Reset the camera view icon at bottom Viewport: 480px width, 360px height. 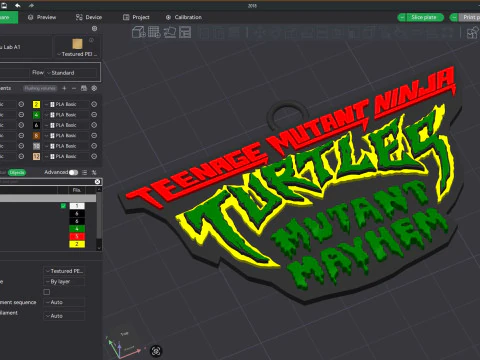pos(156,351)
